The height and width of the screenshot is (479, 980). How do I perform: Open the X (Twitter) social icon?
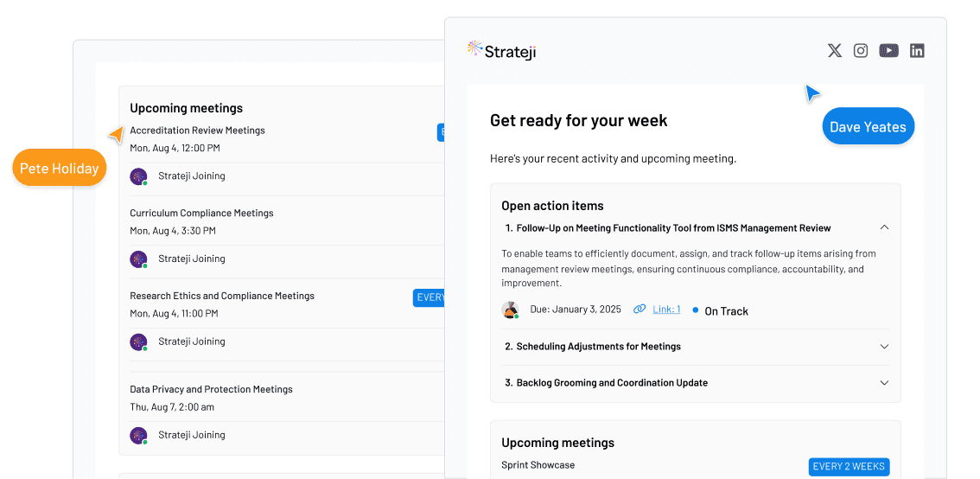[x=834, y=51]
